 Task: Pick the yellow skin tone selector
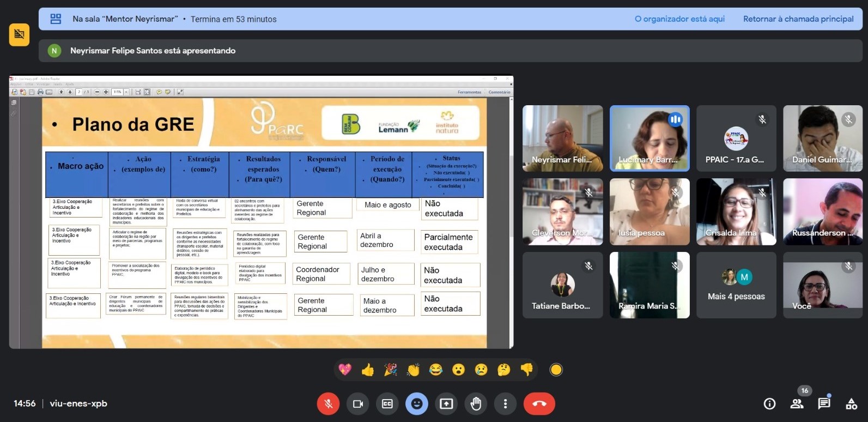(556, 370)
